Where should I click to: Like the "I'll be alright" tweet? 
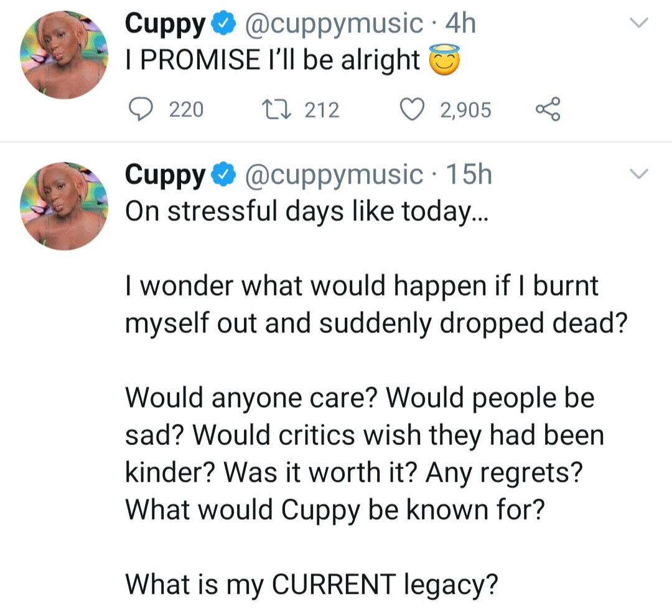point(411,110)
